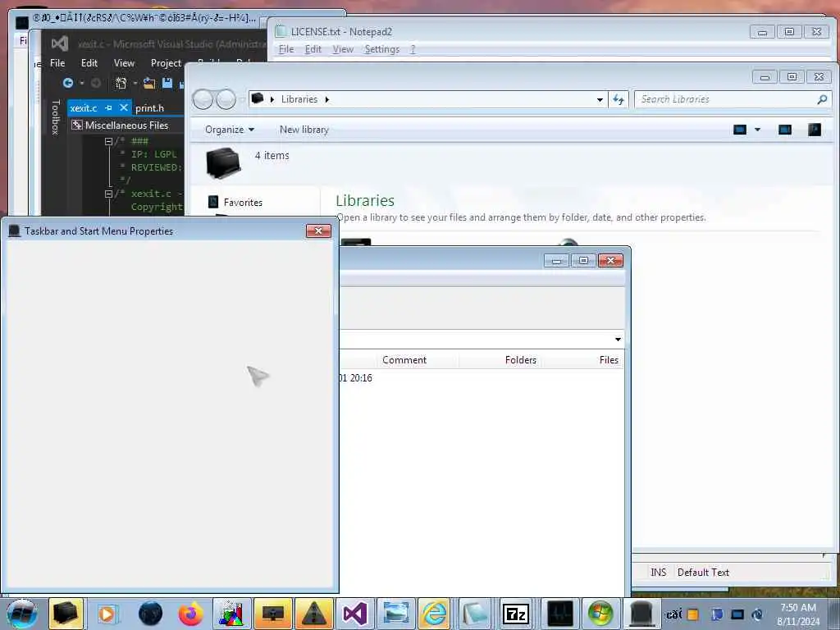Click Save icon in Visual Studio toolbar
This screenshot has width=840, height=630.
click(167, 83)
